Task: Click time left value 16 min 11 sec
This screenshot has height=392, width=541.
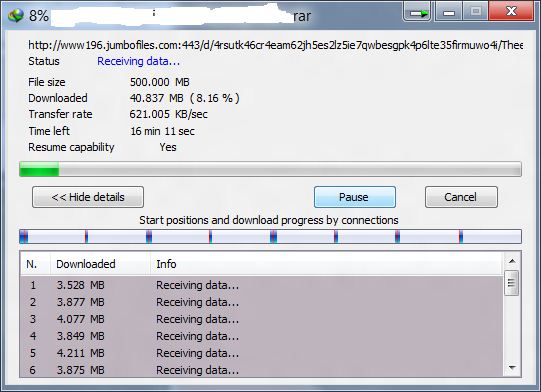Action: (x=163, y=131)
